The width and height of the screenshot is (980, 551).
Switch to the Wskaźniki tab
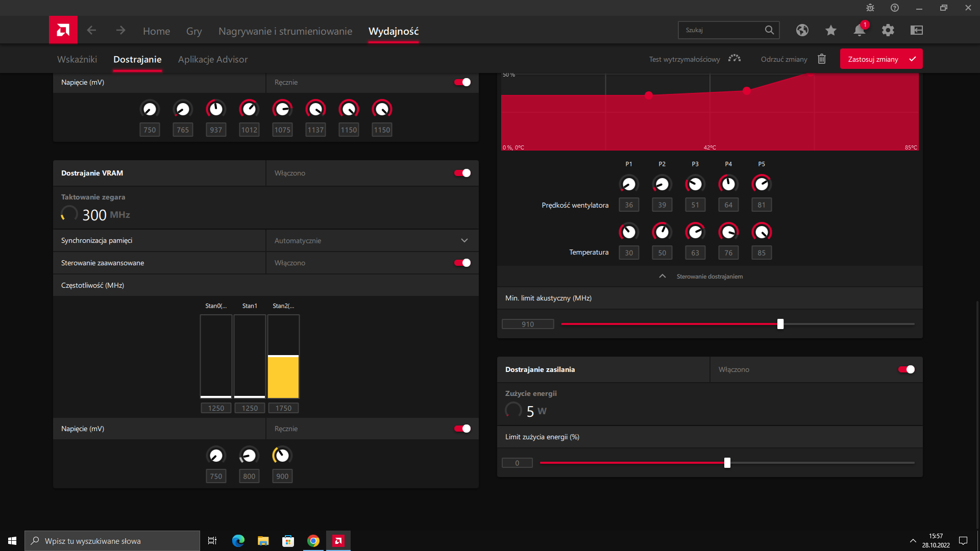click(77, 60)
